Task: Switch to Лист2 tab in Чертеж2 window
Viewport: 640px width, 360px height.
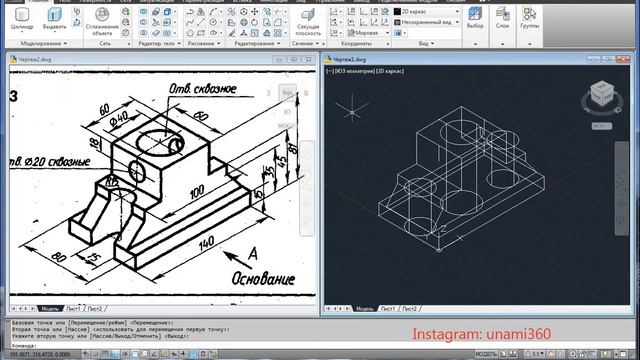Action: click(95, 309)
